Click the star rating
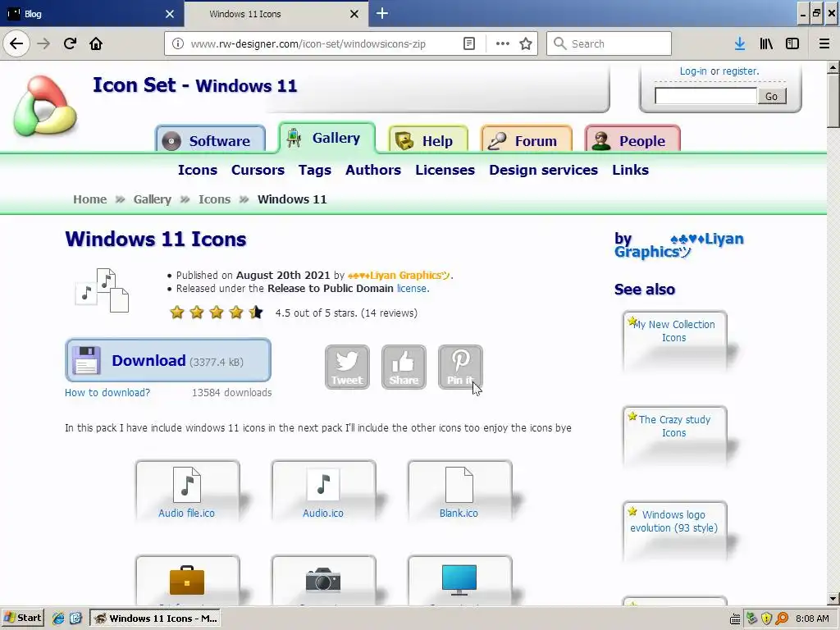Screen dimensions: 840x630 pos(216,313)
